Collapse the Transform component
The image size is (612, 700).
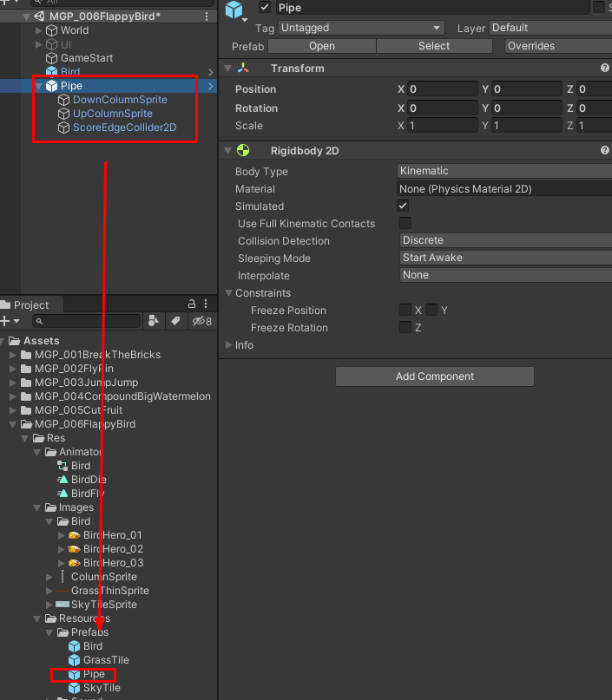228,69
